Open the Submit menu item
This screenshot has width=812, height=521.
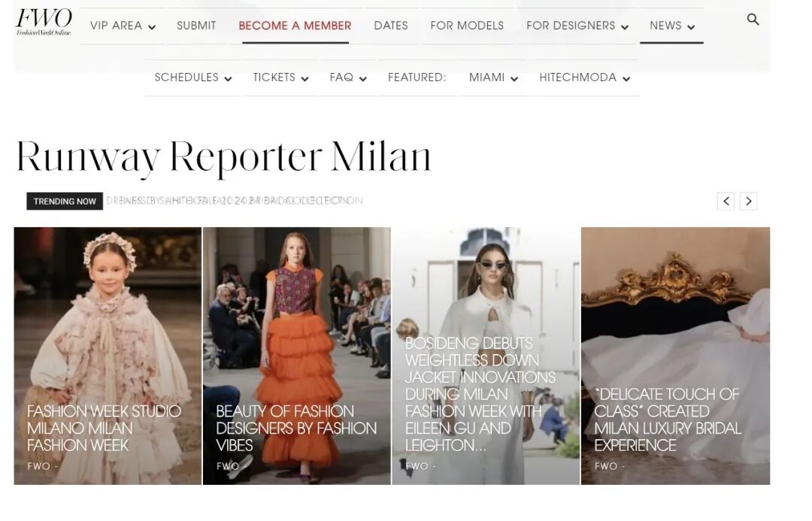(x=196, y=26)
